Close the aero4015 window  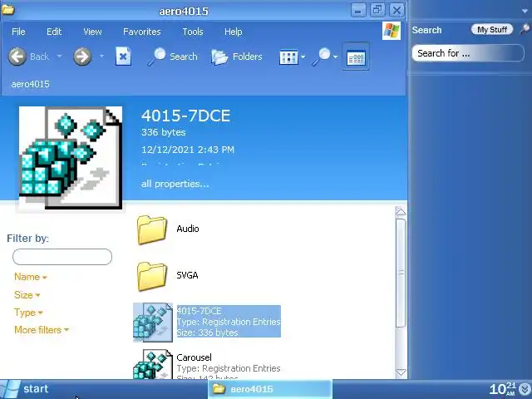click(x=397, y=11)
